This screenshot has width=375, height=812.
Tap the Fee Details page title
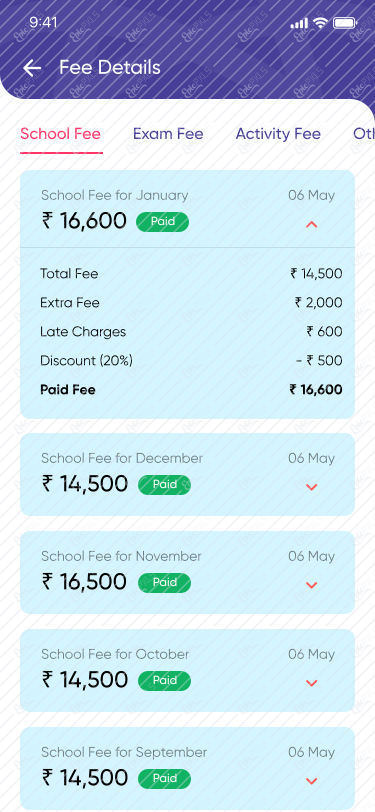point(110,67)
